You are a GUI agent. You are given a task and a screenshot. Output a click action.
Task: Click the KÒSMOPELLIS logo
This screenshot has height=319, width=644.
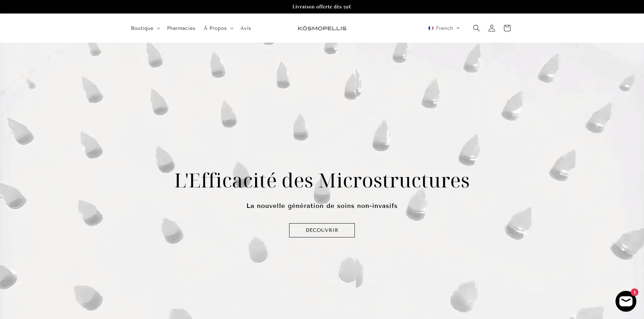point(322,28)
